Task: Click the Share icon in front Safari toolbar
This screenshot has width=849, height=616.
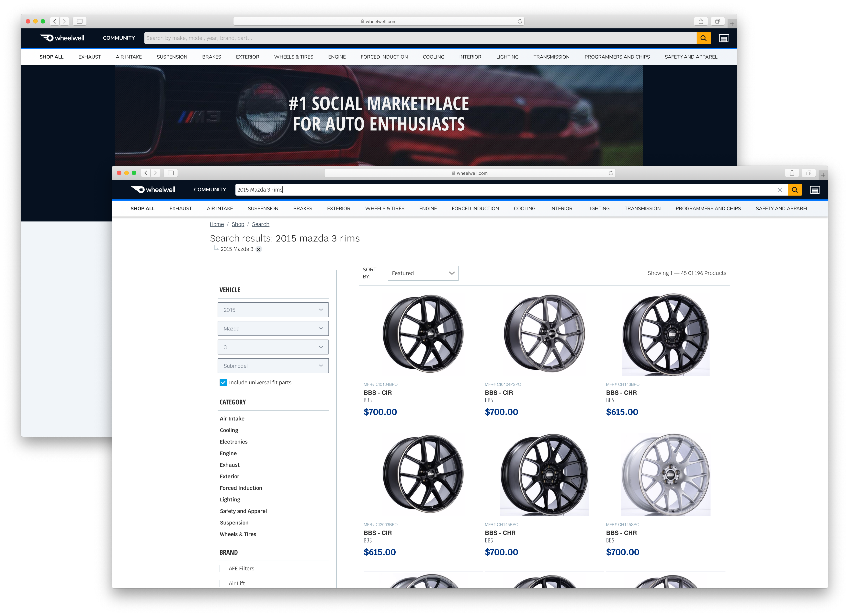Action: pyautogui.click(x=792, y=173)
